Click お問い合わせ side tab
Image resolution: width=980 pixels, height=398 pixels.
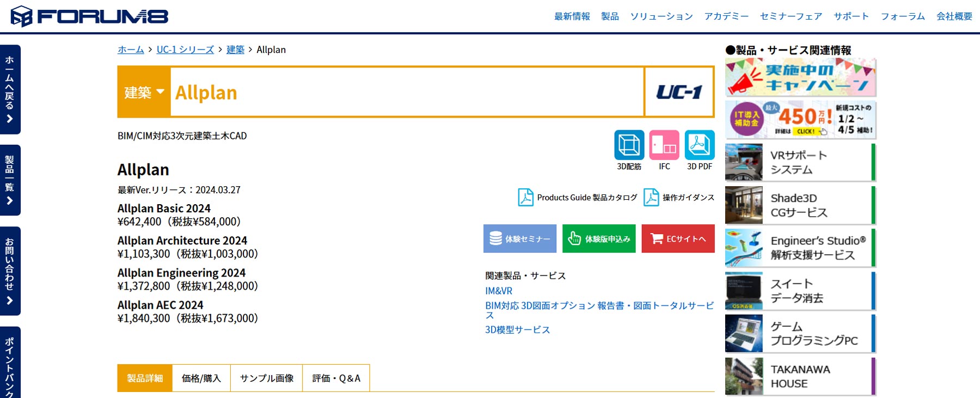coord(10,271)
